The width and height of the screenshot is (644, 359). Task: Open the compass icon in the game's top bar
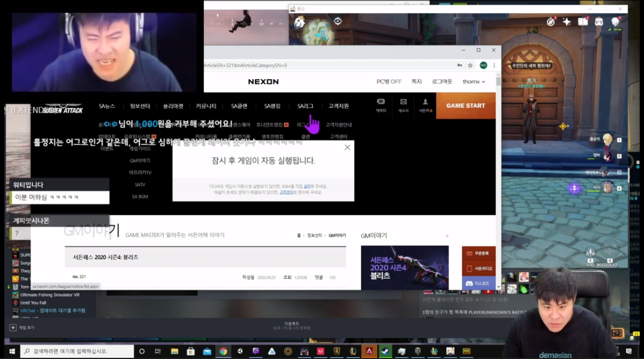(551, 21)
